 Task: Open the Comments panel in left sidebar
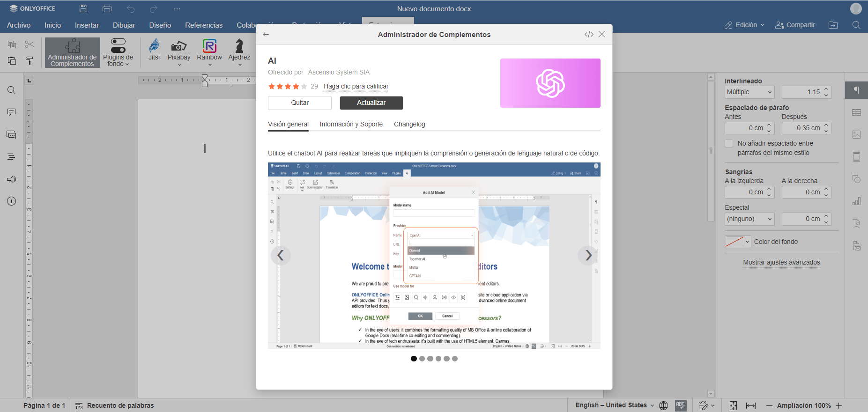coord(12,112)
